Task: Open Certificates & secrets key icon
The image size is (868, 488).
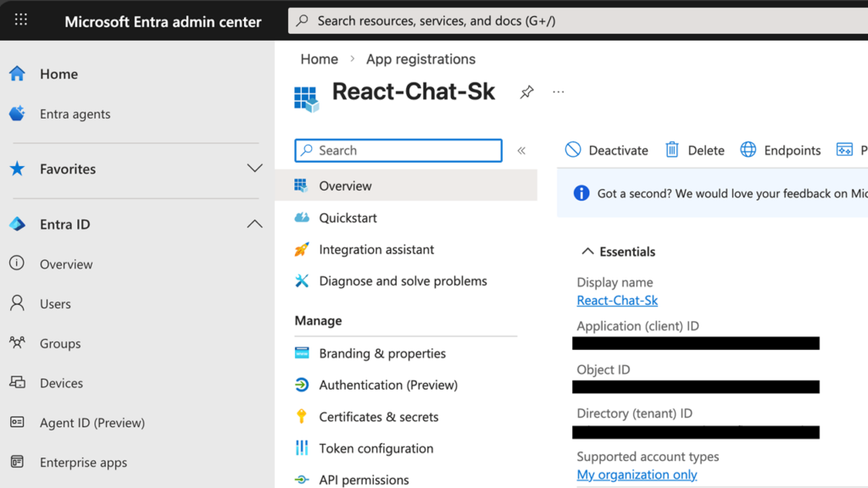Action: click(x=302, y=417)
